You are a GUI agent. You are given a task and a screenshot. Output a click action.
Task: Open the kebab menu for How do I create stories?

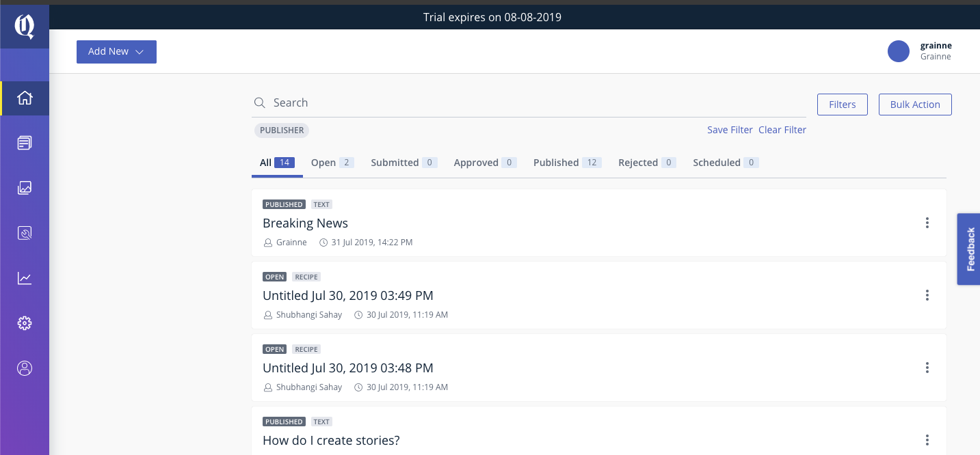(x=927, y=440)
